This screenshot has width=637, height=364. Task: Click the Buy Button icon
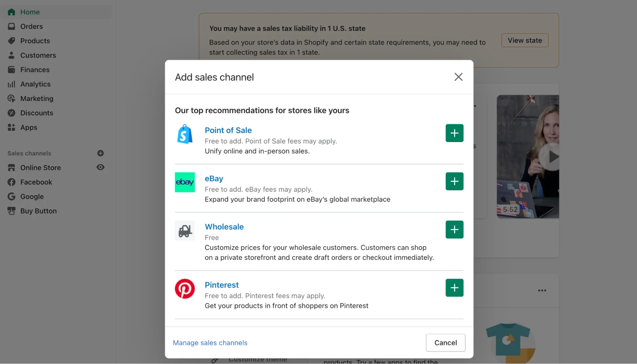(x=11, y=211)
